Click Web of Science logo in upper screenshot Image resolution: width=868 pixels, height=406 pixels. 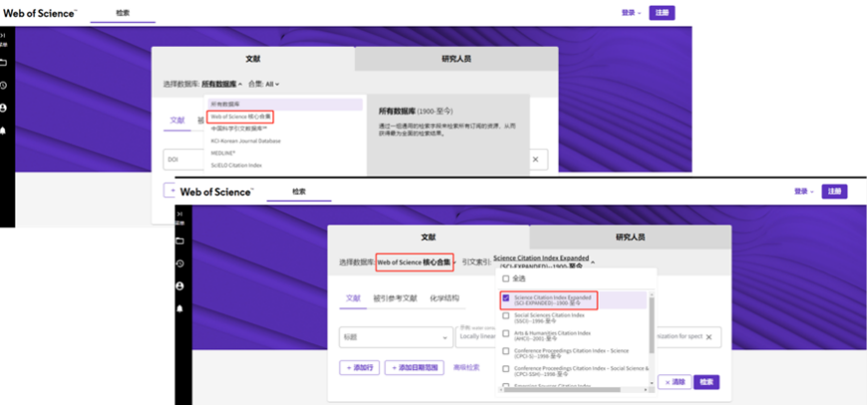pyautogui.click(x=40, y=13)
